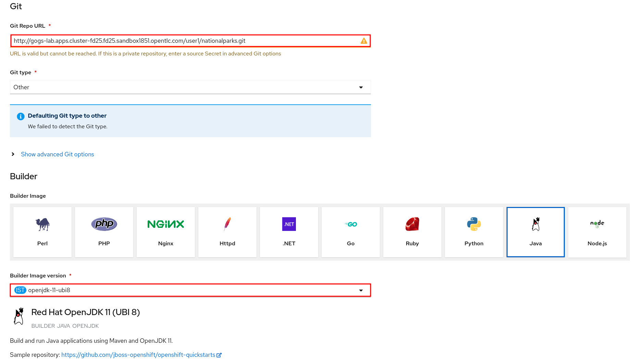Select the PHP builder image

[104, 232]
